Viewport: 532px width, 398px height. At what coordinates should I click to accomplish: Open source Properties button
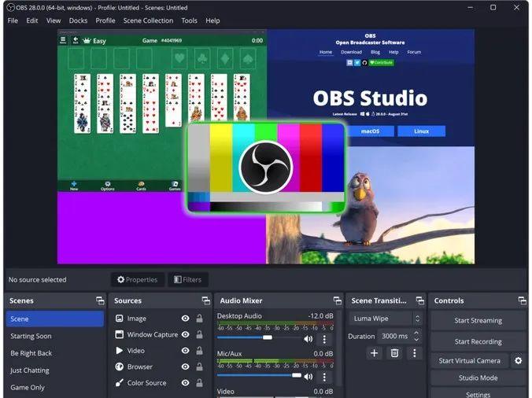click(x=138, y=280)
